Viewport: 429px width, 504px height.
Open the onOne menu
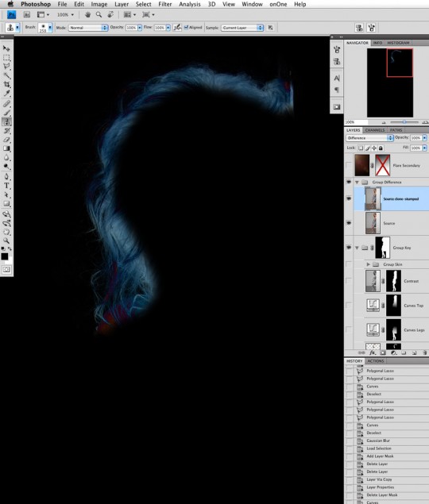point(278,4)
